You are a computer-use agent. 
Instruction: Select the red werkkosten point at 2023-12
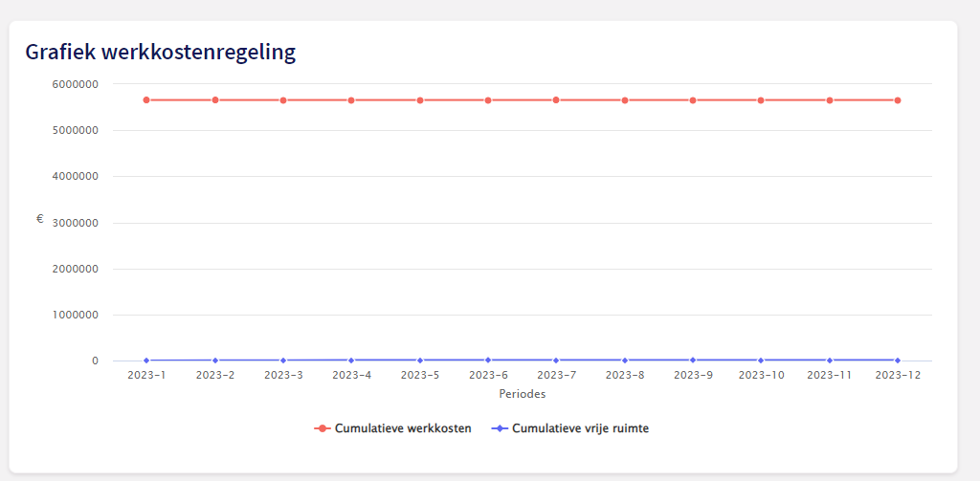pos(898,99)
